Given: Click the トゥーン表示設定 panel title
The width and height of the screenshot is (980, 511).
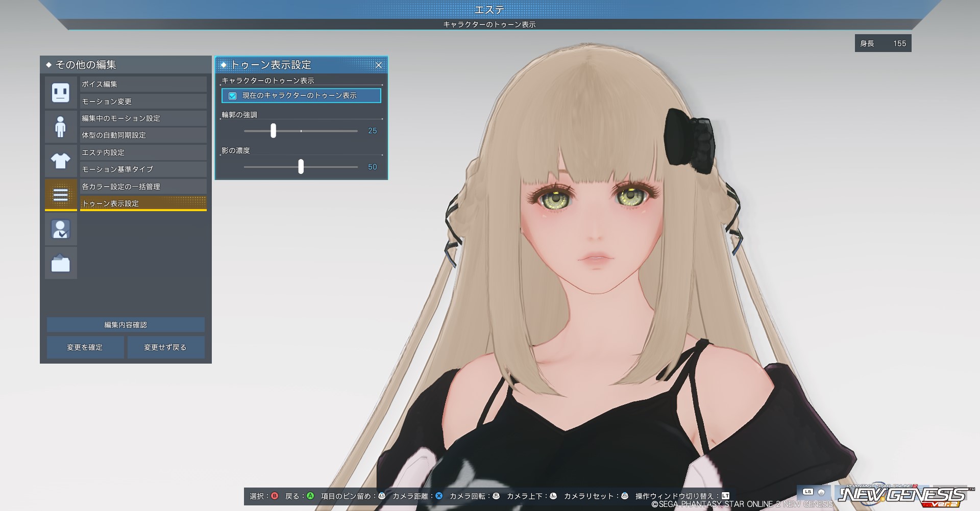Looking at the screenshot, I should click(x=271, y=65).
